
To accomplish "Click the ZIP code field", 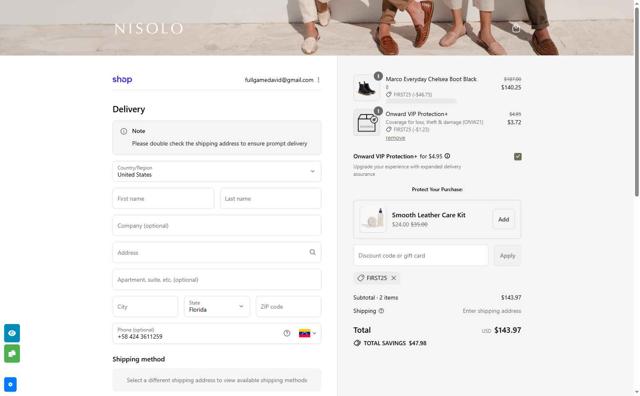I will pyautogui.click(x=289, y=306).
